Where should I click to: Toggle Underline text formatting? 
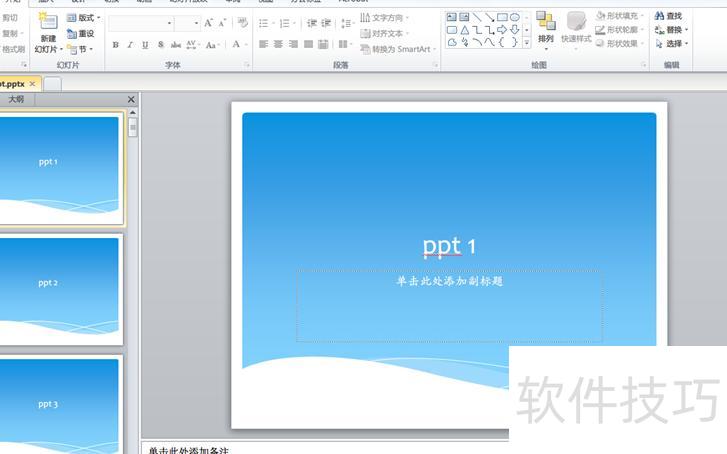point(146,45)
